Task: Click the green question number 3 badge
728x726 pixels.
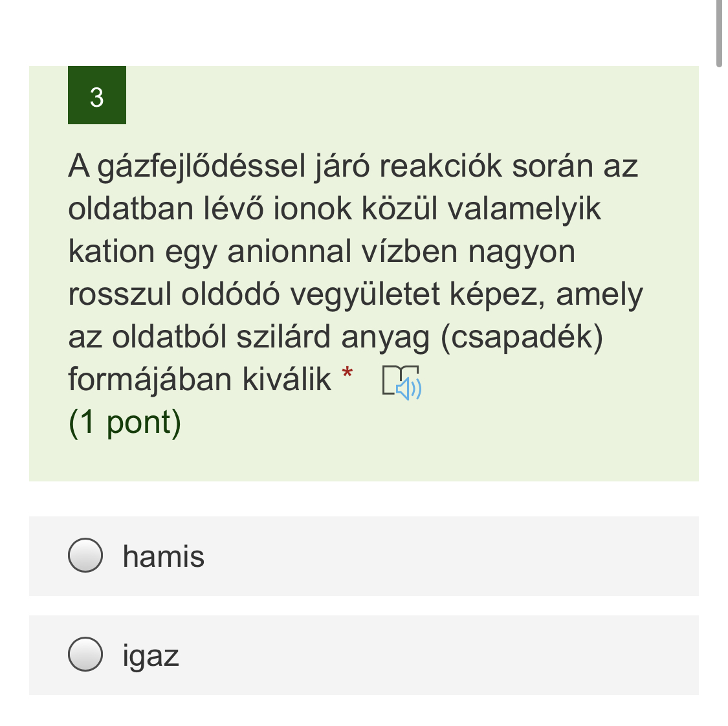Action: tap(97, 95)
